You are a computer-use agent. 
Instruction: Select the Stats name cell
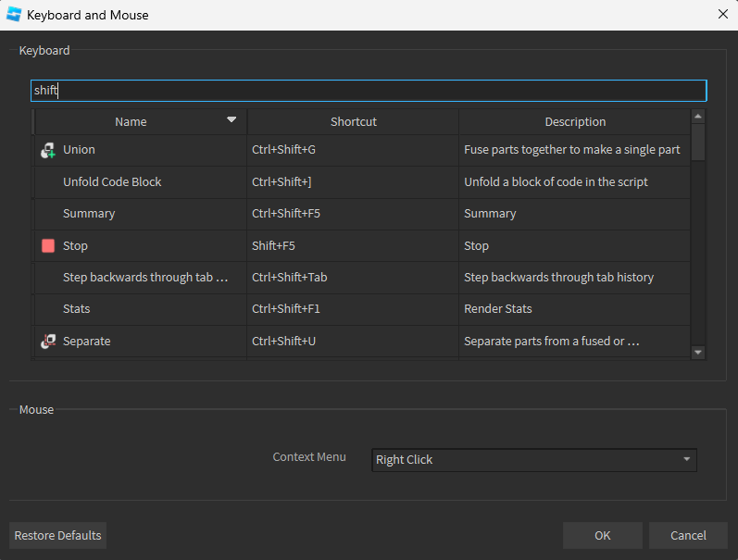click(140, 309)
